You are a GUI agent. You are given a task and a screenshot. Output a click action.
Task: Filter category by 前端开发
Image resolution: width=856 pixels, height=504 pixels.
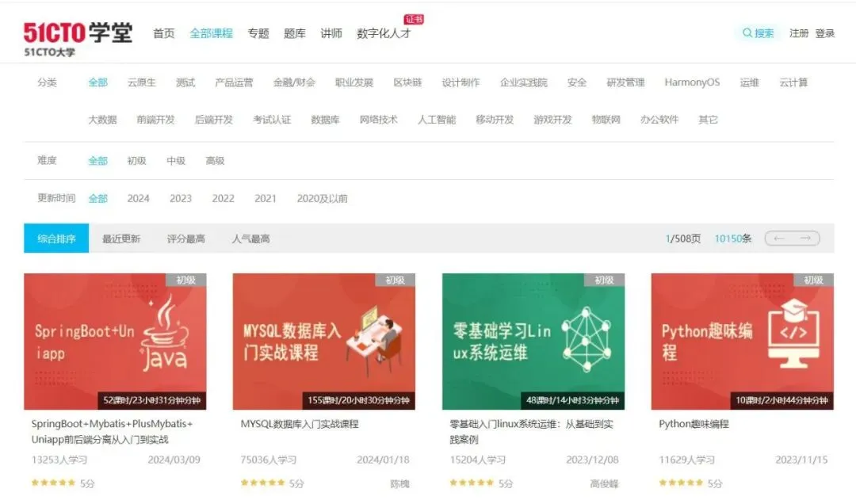(x=155, y=120)
